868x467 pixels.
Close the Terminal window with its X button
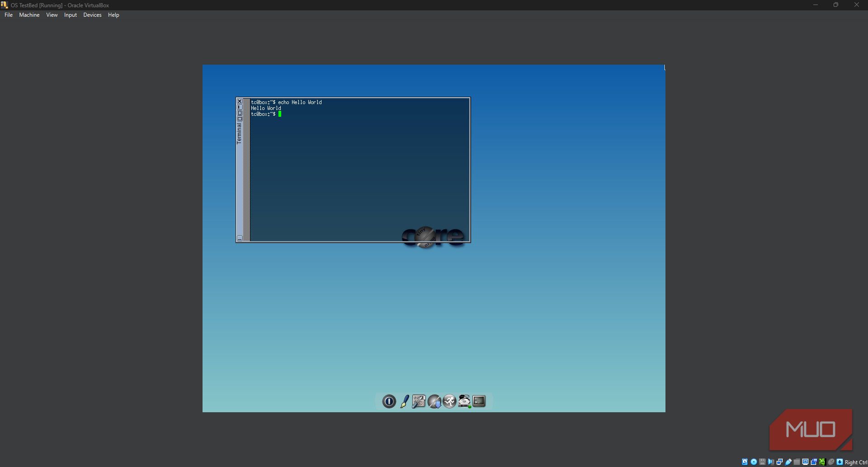240,101
